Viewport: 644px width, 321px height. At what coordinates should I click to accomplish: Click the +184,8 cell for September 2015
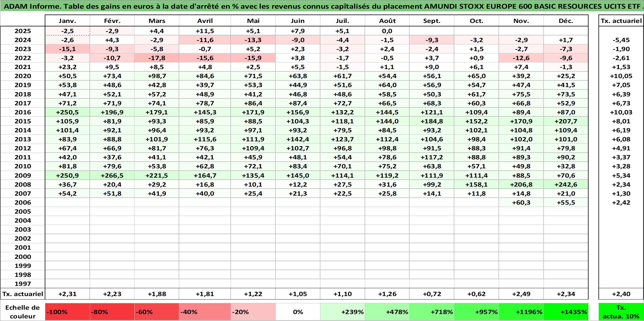432,121
